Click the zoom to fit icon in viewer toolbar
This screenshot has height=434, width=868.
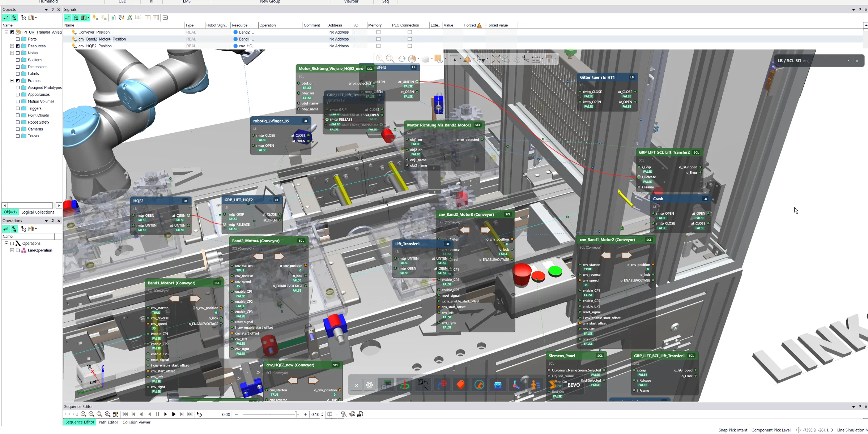(x=390, y=59)
